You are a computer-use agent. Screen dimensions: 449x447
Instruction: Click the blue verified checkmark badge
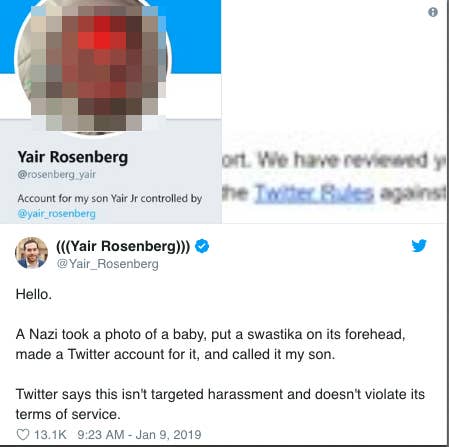(x=202, y=246)
